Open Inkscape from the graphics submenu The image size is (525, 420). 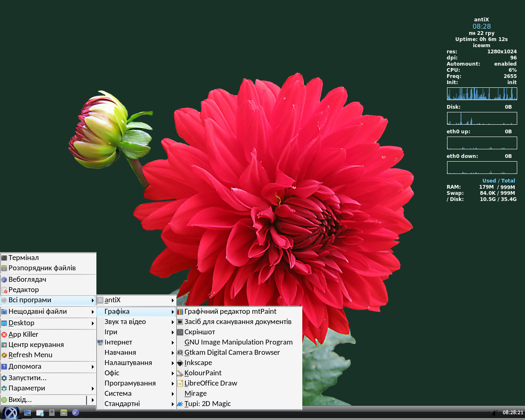pyautogui.click(x=198, y=363)
